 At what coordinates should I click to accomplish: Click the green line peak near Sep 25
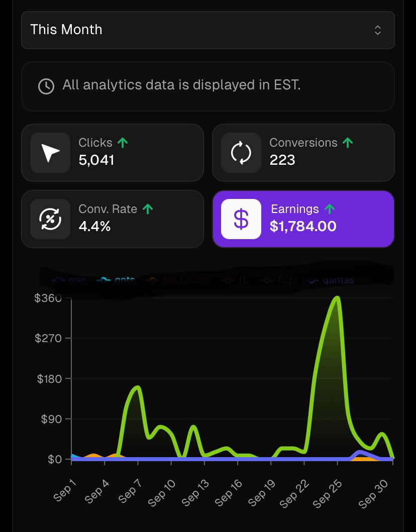pyautogui.click(x=337, y=298)
